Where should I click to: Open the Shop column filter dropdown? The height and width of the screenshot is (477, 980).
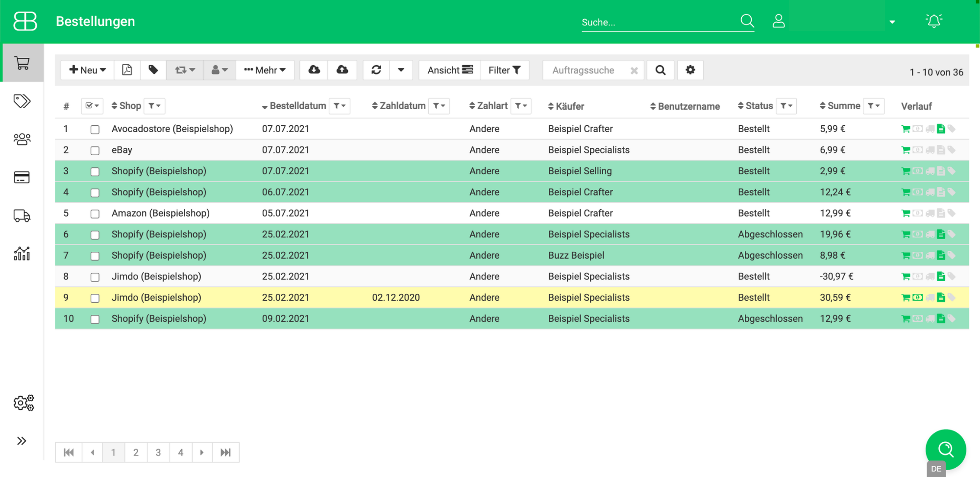154,106
